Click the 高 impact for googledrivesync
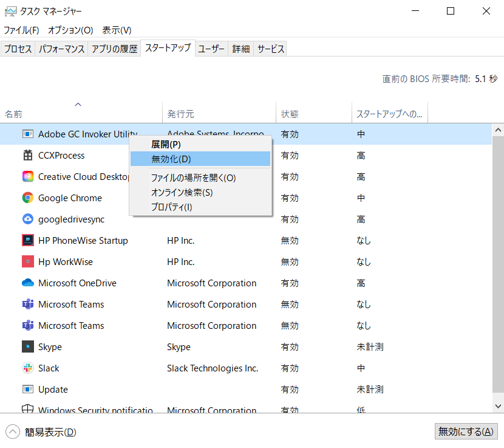504x448 pixels. coord(361,219)
